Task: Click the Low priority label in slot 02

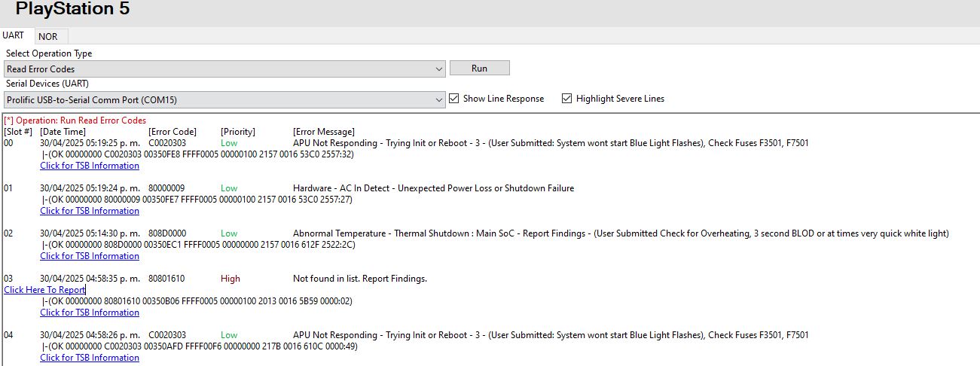Action: point(229,233)
